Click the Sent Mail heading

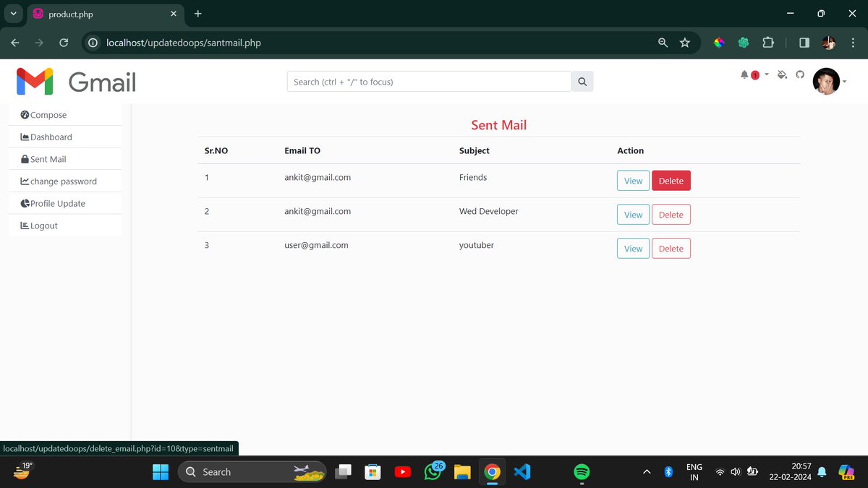[499, 125]
